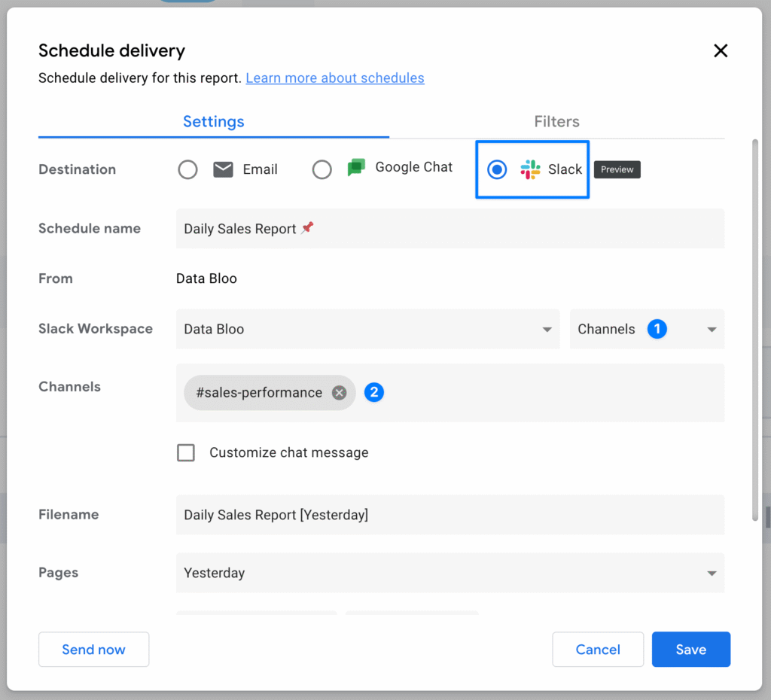This screenshot has height=700, width=771.
Task: Switch to the Settings tab
Action: (x=213, y=121)
